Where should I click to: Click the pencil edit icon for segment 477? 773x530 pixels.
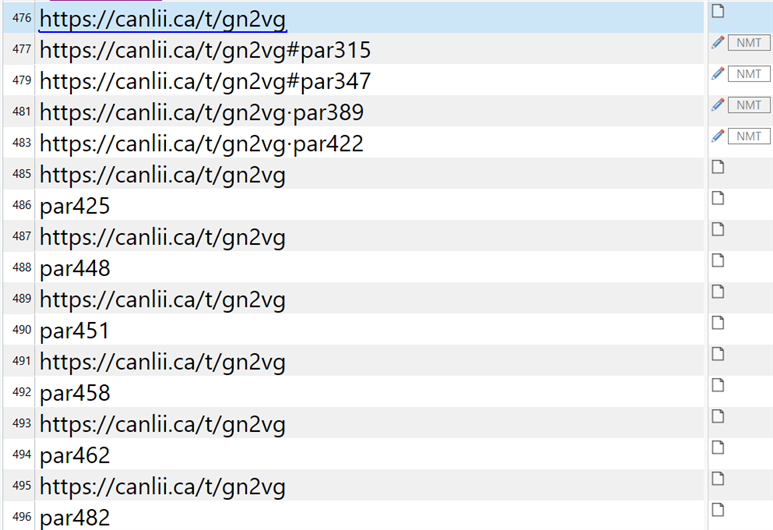(x=718, y=43)
